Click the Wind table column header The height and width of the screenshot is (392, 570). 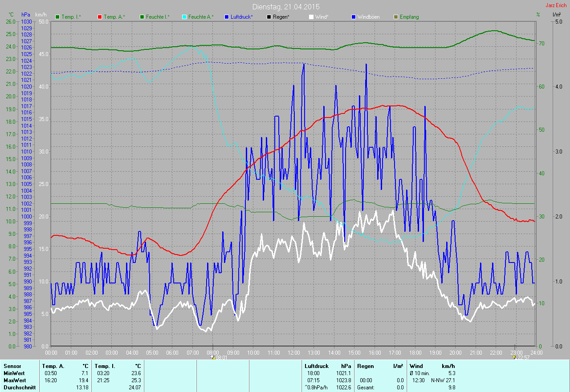(416, 366)
